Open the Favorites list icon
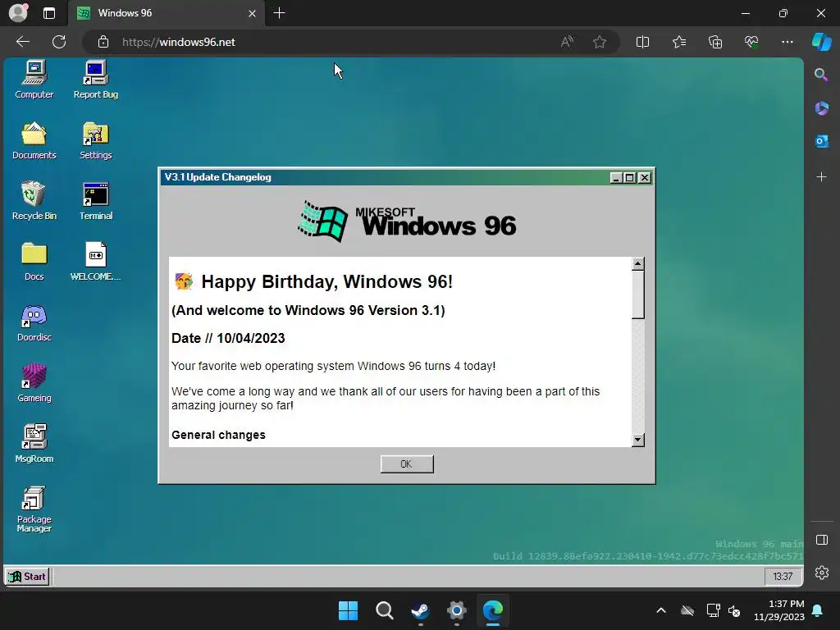The width and height of the screenshot is (840, 630). point(678,42)
